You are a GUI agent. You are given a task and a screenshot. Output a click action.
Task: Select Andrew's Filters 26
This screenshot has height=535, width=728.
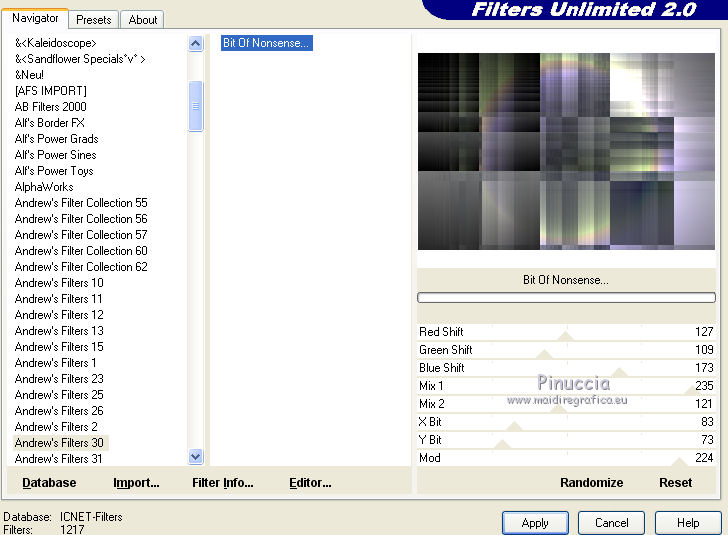59,411
